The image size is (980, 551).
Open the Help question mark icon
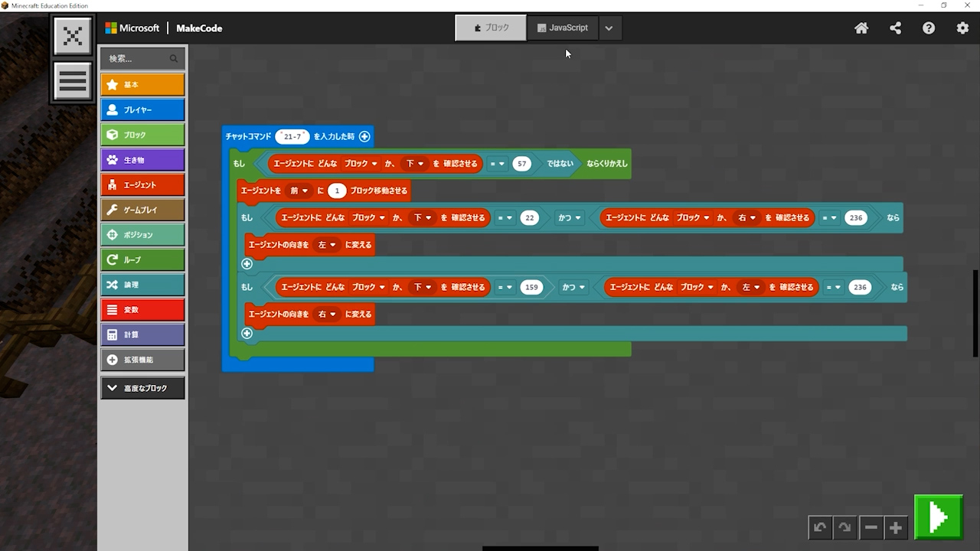(929, 28)
